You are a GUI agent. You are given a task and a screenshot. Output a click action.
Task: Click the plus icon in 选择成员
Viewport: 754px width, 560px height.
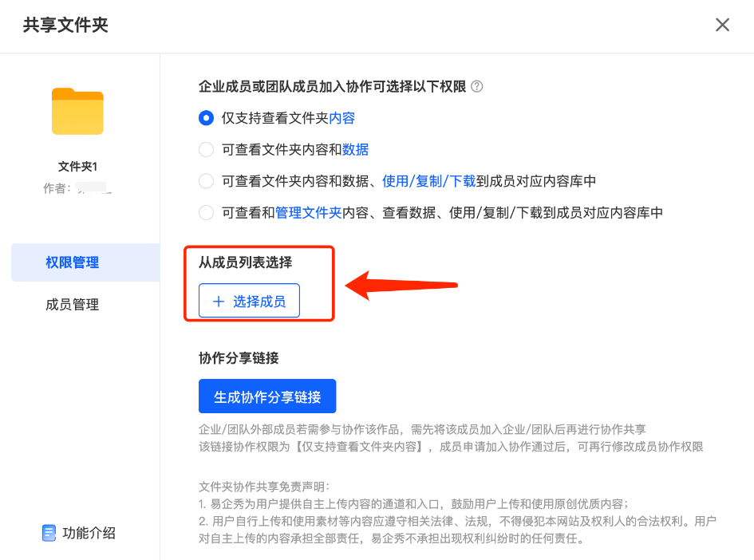click(219, 302)
